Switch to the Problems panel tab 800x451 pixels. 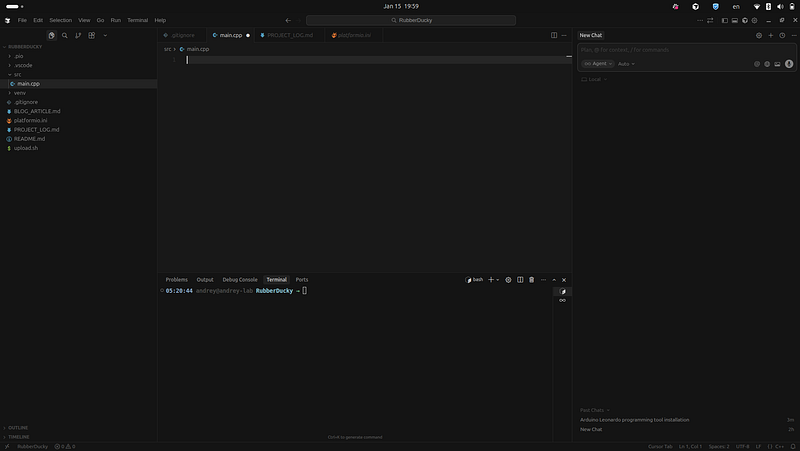point(177,280)
